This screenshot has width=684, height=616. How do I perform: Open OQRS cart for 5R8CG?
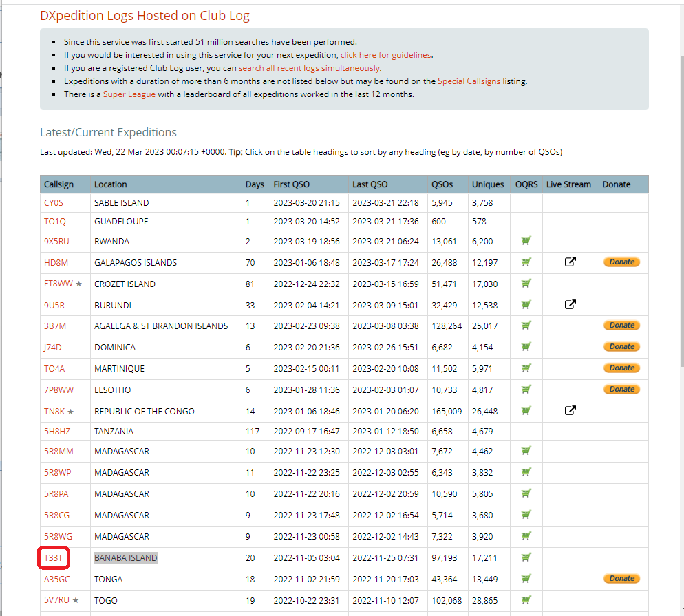(526, 515)
